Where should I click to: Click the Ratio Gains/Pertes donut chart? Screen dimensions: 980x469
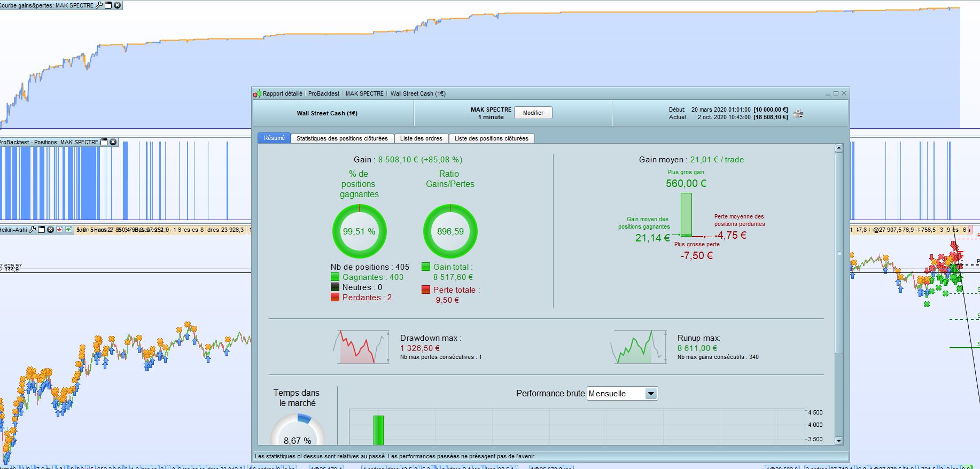pyautogui.click(x=450, y=231)
